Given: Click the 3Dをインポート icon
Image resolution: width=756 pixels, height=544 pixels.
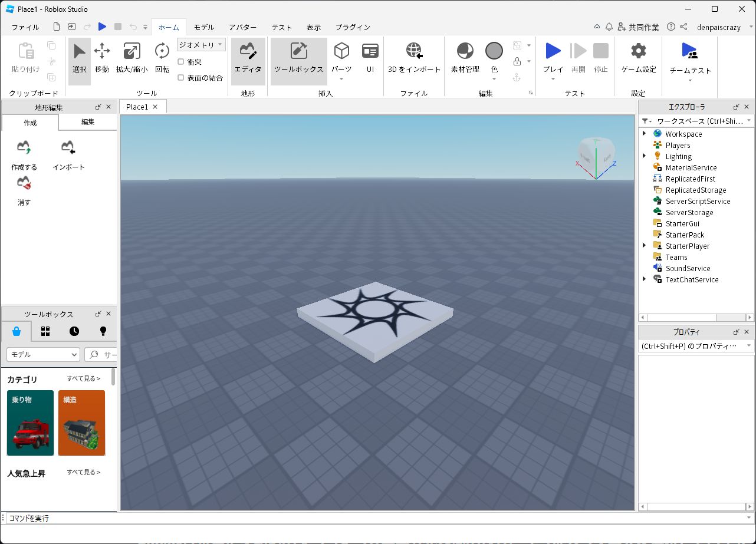Looking at the screenshot, I should [x=414, y=58].
